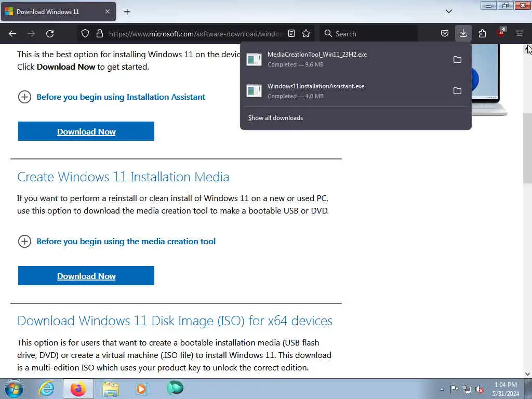Viewport: 532px width, 399px height.
Task: Click Show all downloads
Action: (x=275, y=118)
